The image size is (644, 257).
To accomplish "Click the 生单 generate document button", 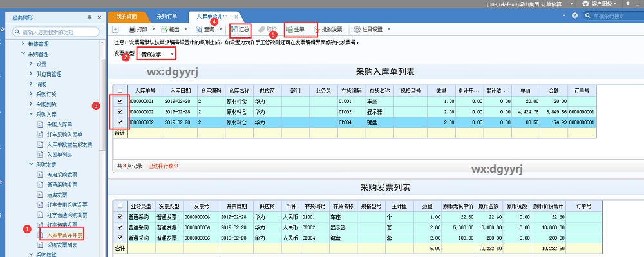I will tap(295, 30).
